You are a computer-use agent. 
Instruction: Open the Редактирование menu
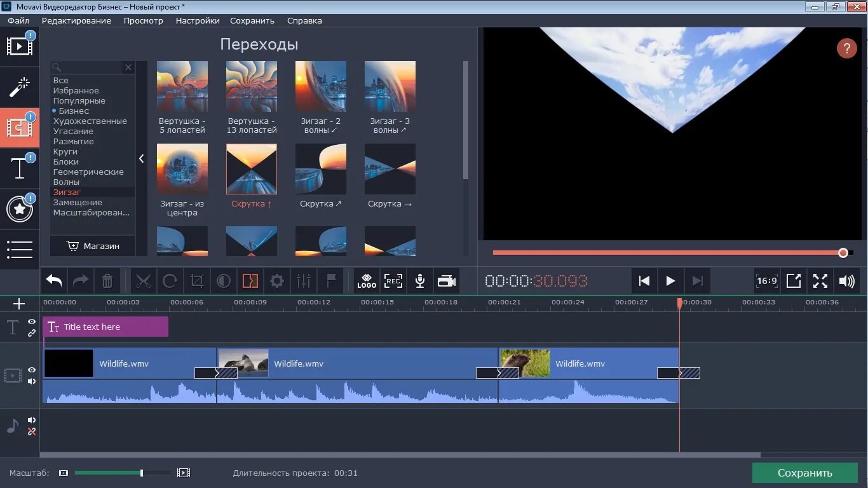(x=76, y=20)
